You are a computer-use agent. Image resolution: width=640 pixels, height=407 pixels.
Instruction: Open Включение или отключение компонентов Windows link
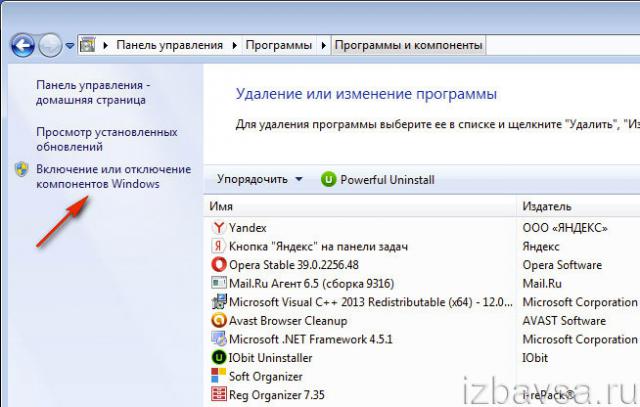(x=113, y=176)
